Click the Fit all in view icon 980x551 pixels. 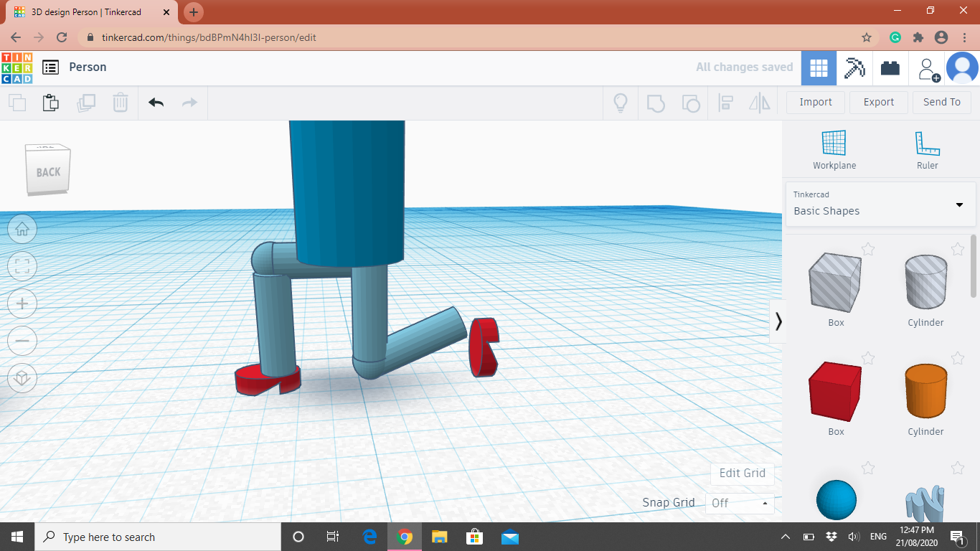22,266
